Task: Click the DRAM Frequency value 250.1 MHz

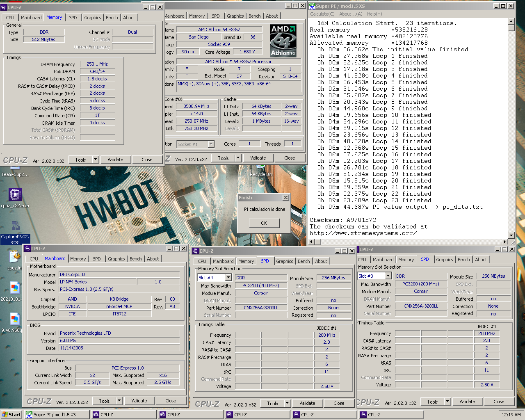Action: pyautogui.click(x=97, y=64)
